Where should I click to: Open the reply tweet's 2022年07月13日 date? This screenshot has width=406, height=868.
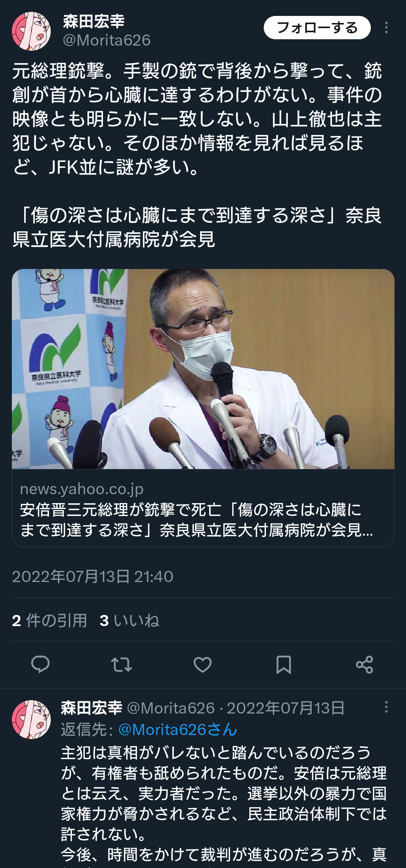[286, 708]
